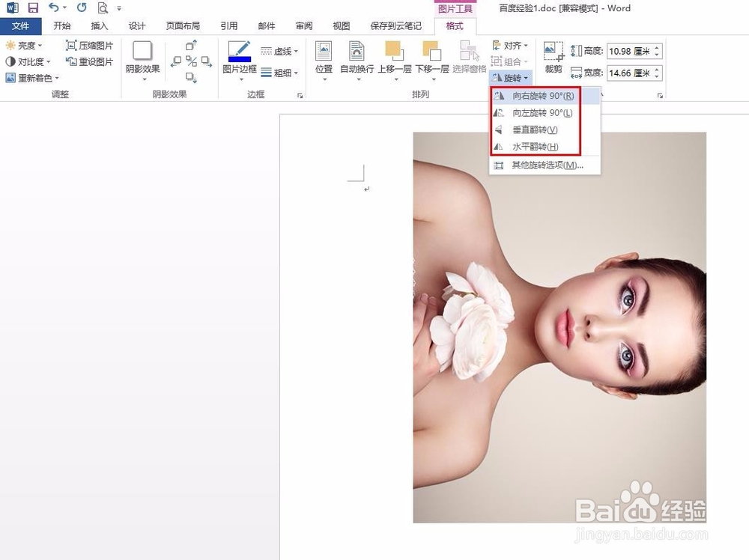Viewport: 749px width, 560px height.
Task: Open the 文件 tab
Action: click(20, 25)
